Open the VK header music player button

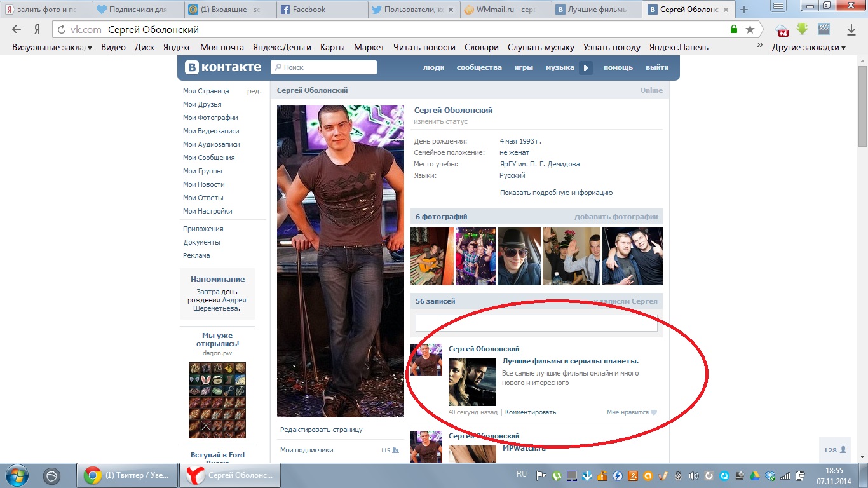586,67
